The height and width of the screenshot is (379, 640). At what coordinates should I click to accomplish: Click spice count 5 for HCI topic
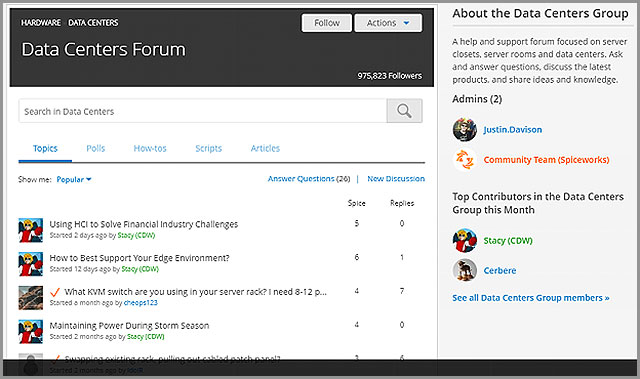(357, 223)
